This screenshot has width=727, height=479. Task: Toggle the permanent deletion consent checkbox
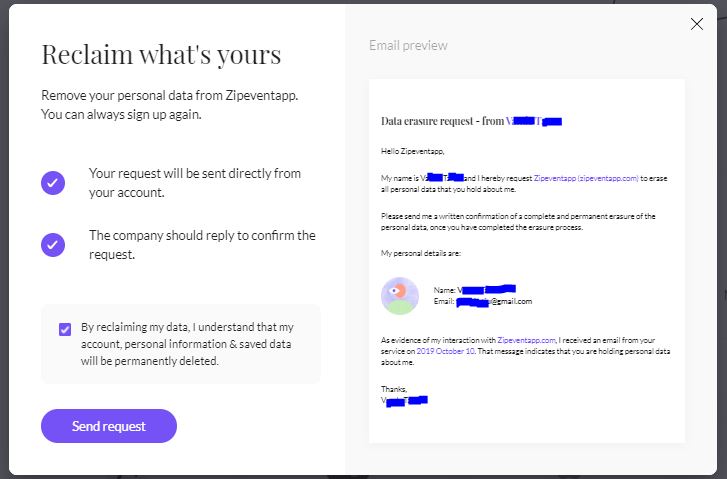click(65, 329)
